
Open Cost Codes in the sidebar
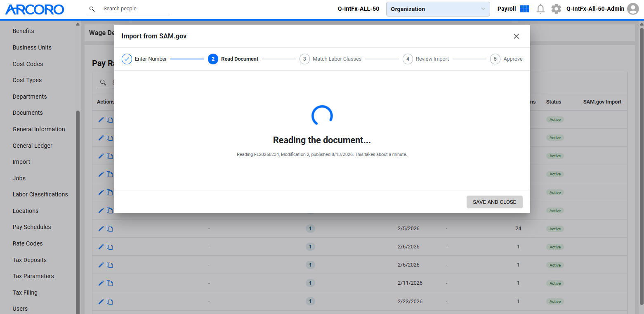(x=28, y=64)
